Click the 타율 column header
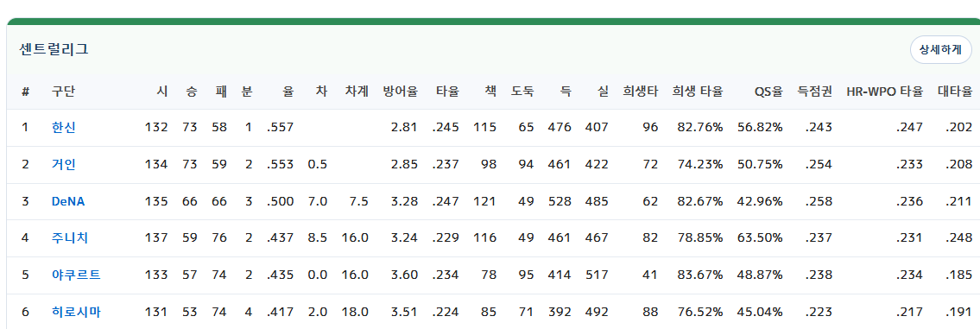Viewport: 980px width, 329px height. coord(447,92)
